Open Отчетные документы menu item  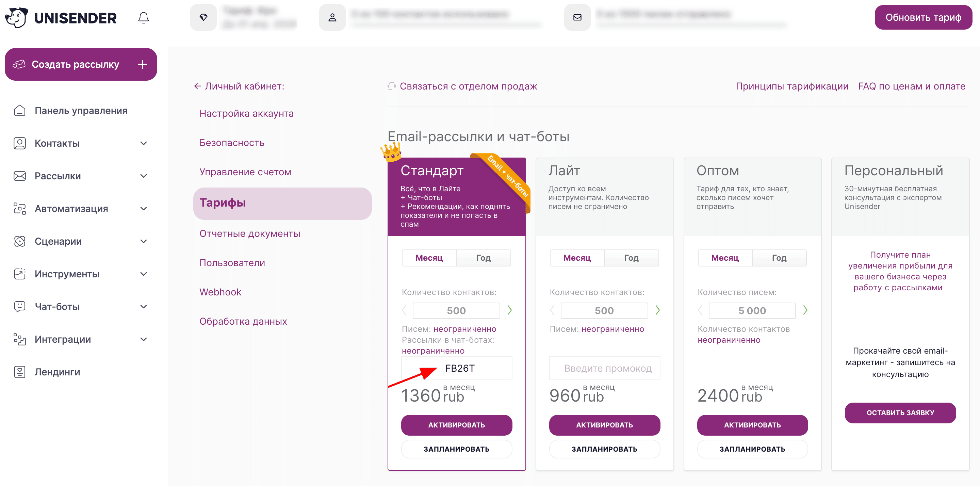(249, 234)
